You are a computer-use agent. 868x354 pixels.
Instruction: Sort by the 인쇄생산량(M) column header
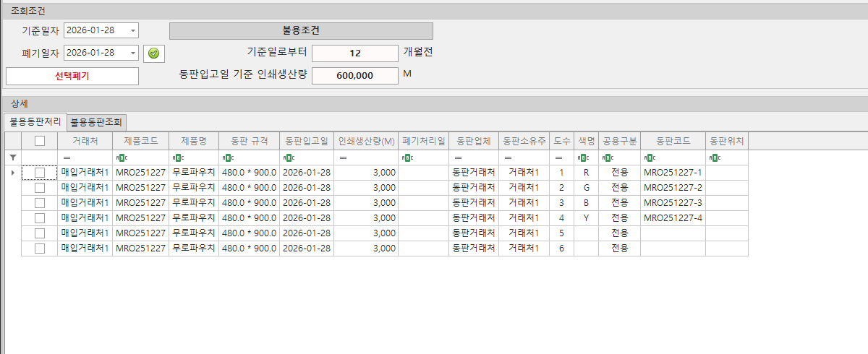pyautogui.click(x=366, y=141)
